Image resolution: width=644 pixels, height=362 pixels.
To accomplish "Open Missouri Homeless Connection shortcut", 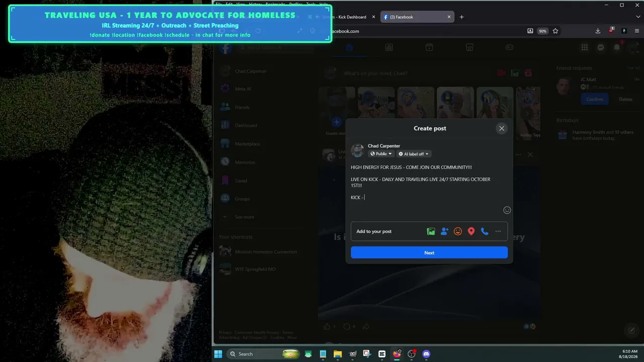I will point(267,252).
